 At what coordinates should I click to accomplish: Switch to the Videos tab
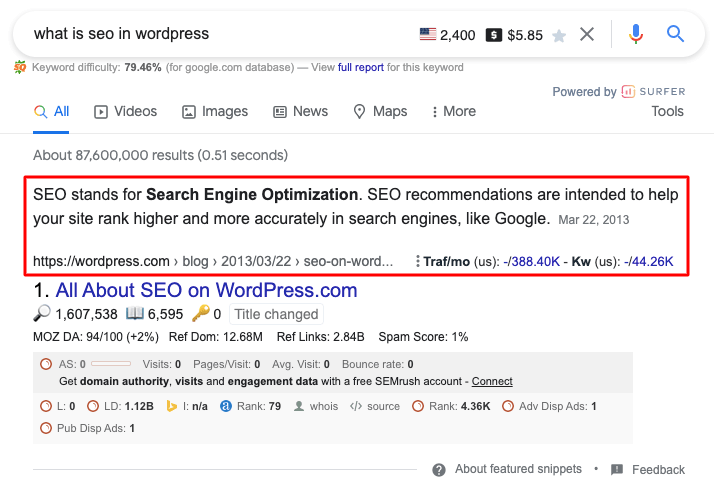pyautogui.click(x=126, y=112)
